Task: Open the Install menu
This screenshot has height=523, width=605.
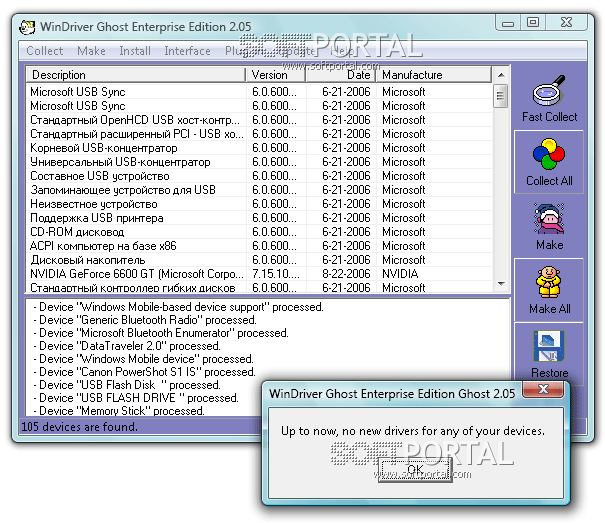Action: 135,51
